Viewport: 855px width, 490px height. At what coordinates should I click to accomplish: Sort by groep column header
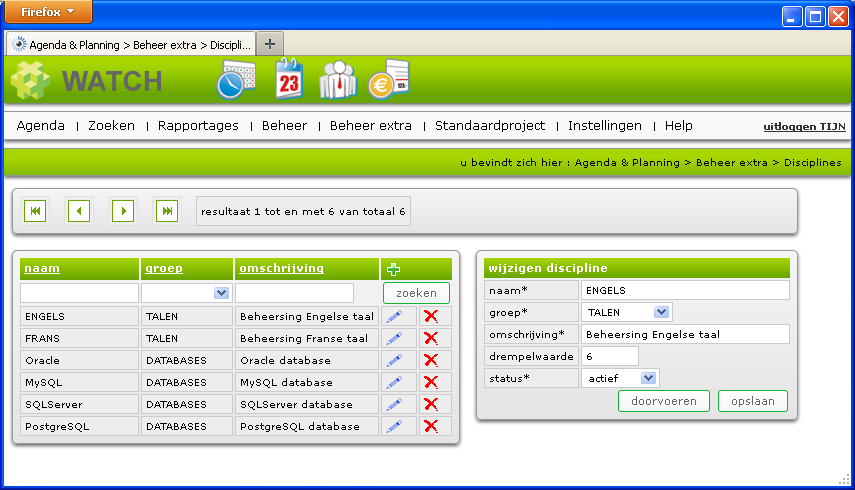point(164,268)
